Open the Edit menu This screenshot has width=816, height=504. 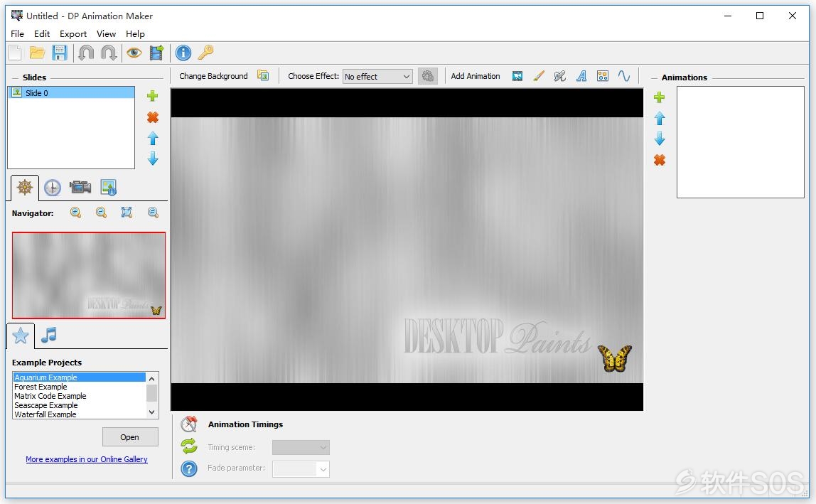[x=42, y=34]
